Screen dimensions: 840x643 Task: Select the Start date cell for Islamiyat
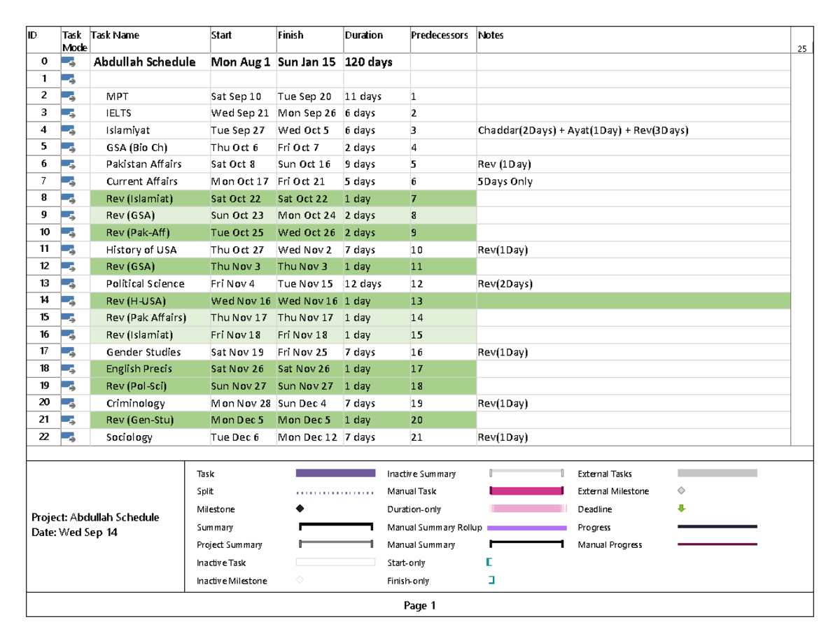pos(238,130)
